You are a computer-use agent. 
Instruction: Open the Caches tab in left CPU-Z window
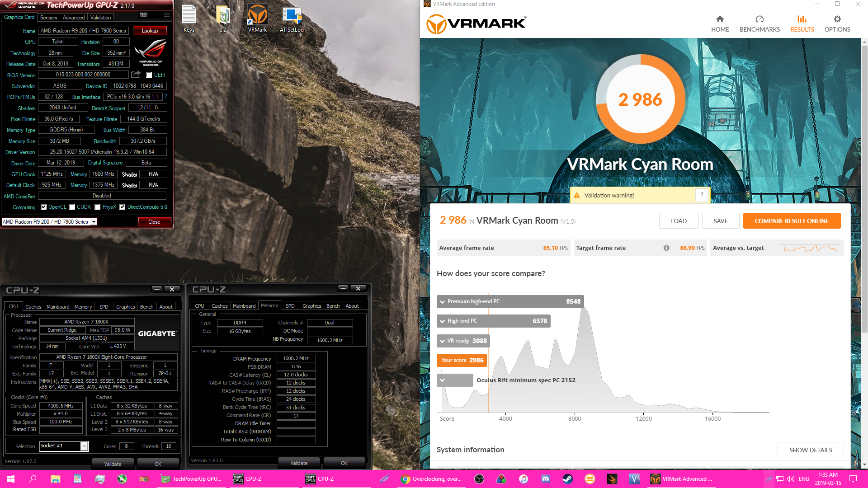pyautogui.click(x=33, y=307)
